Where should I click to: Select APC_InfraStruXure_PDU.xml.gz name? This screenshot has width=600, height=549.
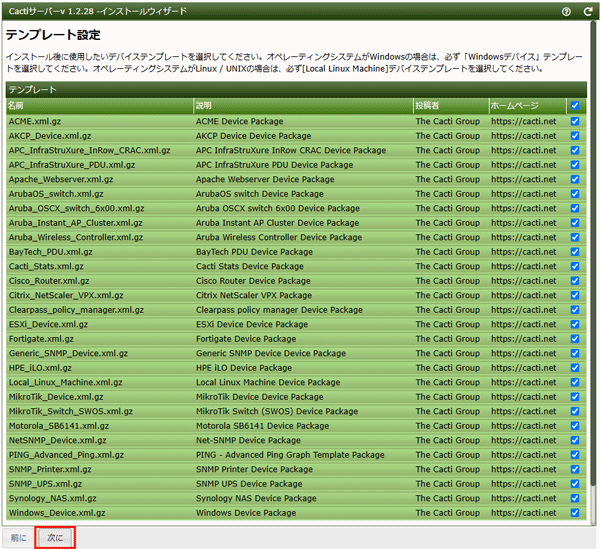[72, 165]
